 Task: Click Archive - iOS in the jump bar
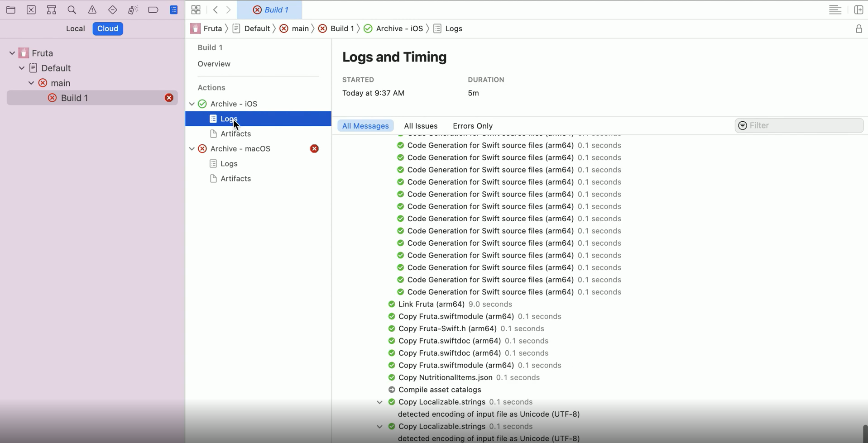click(399, 29)
